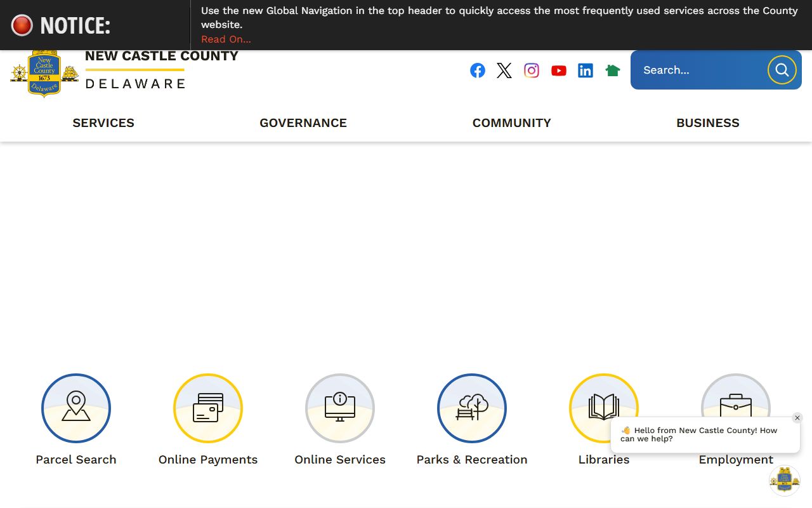Open the Services menu
This screenshot has height=508, width=812.
tap(103, 123)
